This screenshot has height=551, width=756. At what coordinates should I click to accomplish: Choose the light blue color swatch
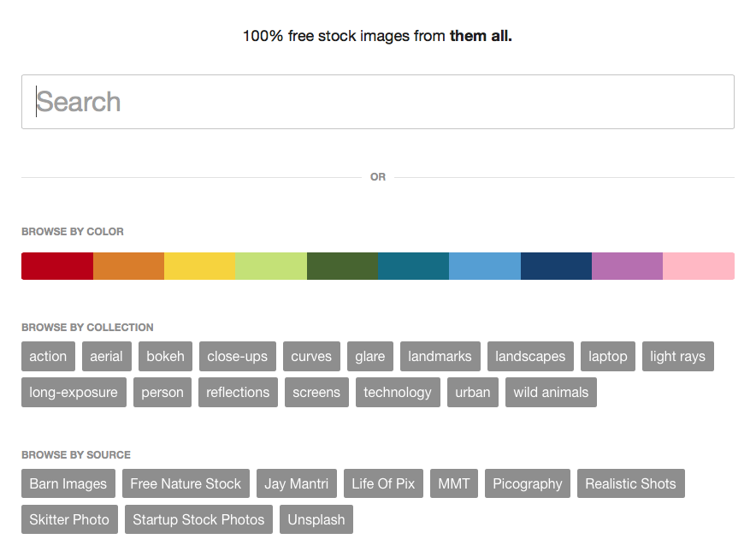(485, 266)
